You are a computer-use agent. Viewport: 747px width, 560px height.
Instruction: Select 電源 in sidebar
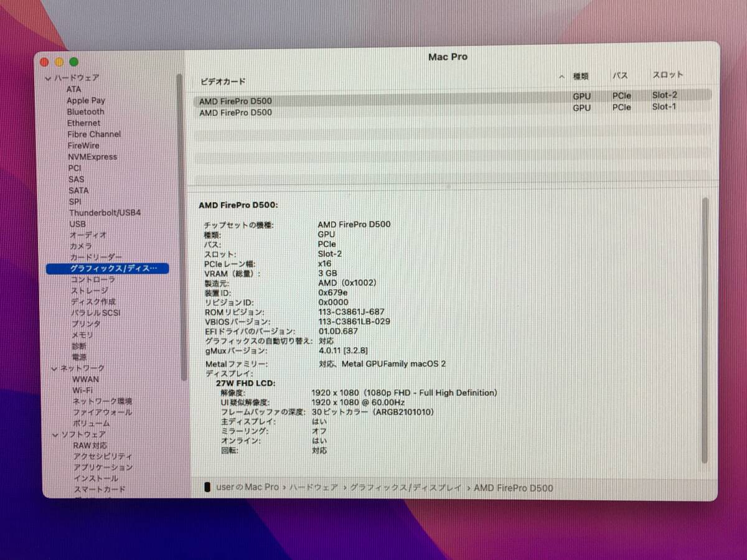79,357
